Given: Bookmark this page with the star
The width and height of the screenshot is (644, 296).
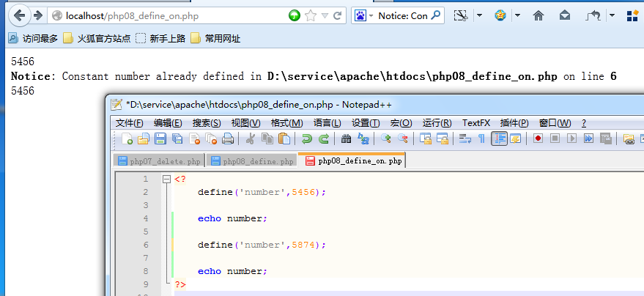Looking at the screenshot, I should (x=311, y=16).
